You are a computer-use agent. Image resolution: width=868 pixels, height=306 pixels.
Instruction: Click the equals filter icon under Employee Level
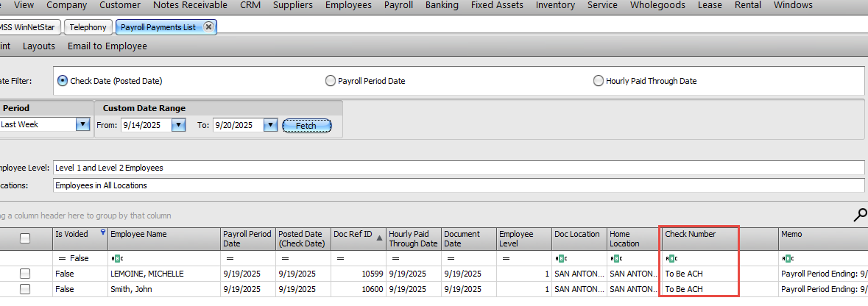click(x=506, y=259)
